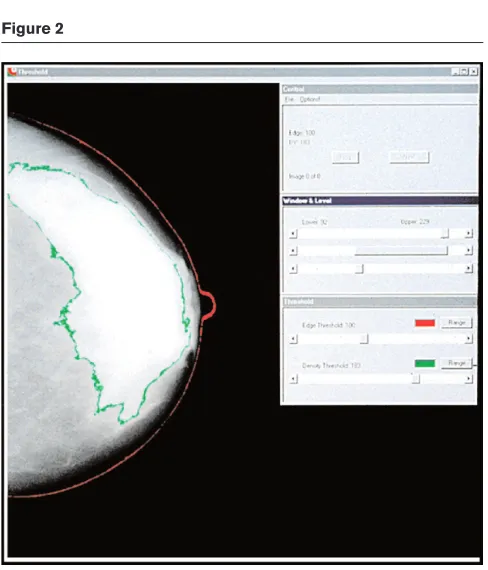488x570 pixels.
Task: Maximize the Threshold window
Action: pos(464,72)
